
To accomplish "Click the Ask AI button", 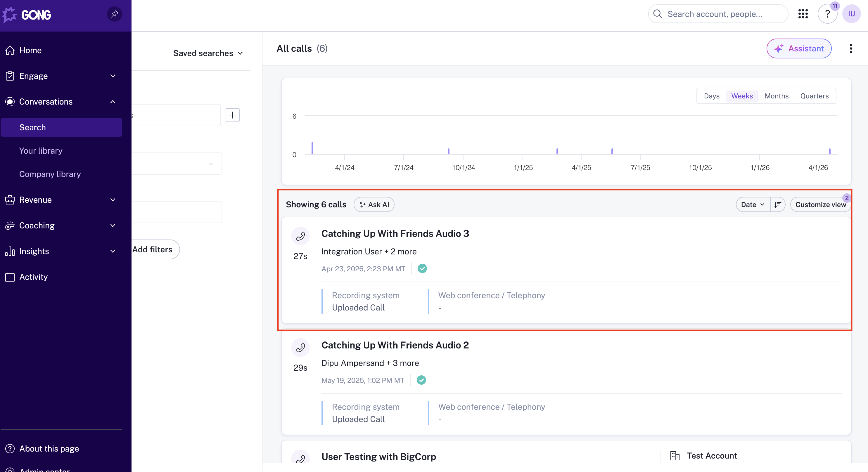I will pos(374,204).
